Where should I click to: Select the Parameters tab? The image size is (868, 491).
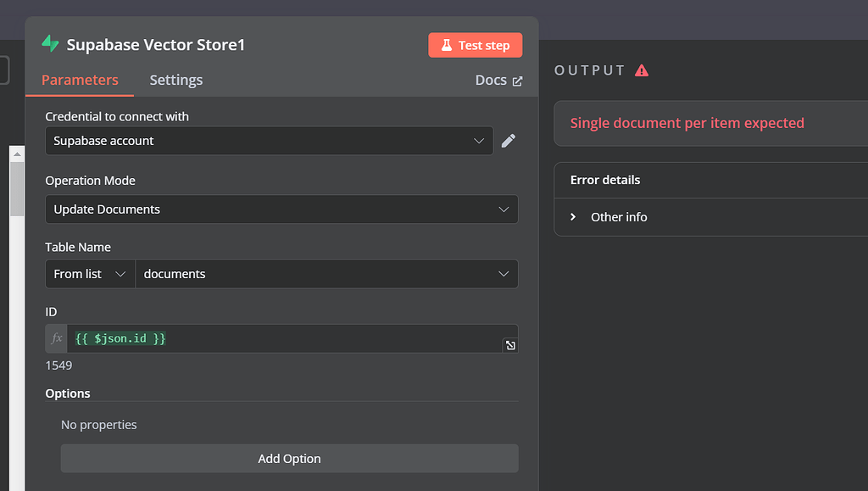[79, 80]
